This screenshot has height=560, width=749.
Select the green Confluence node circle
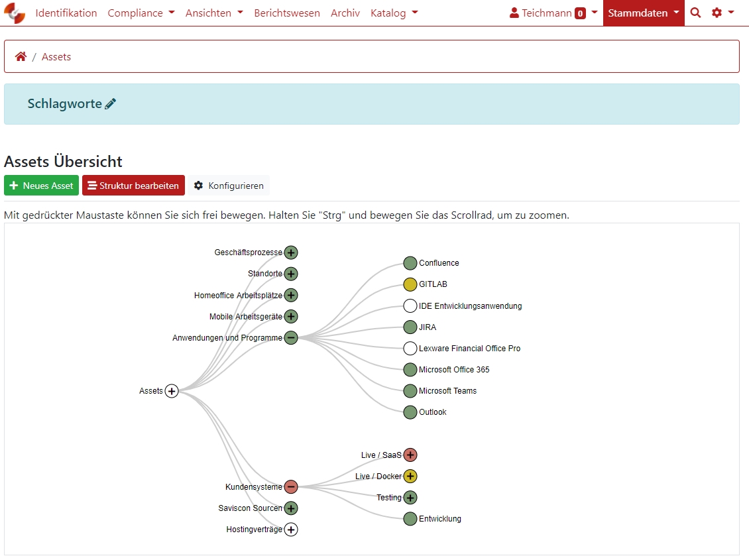(410, 263)
